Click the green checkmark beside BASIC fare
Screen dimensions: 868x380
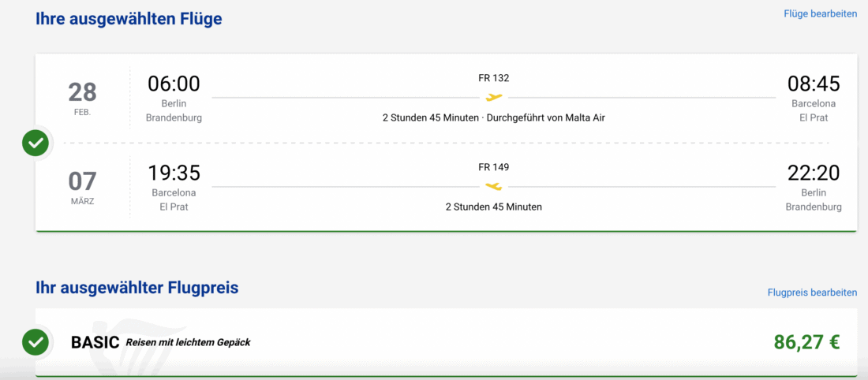coord(36,341)
